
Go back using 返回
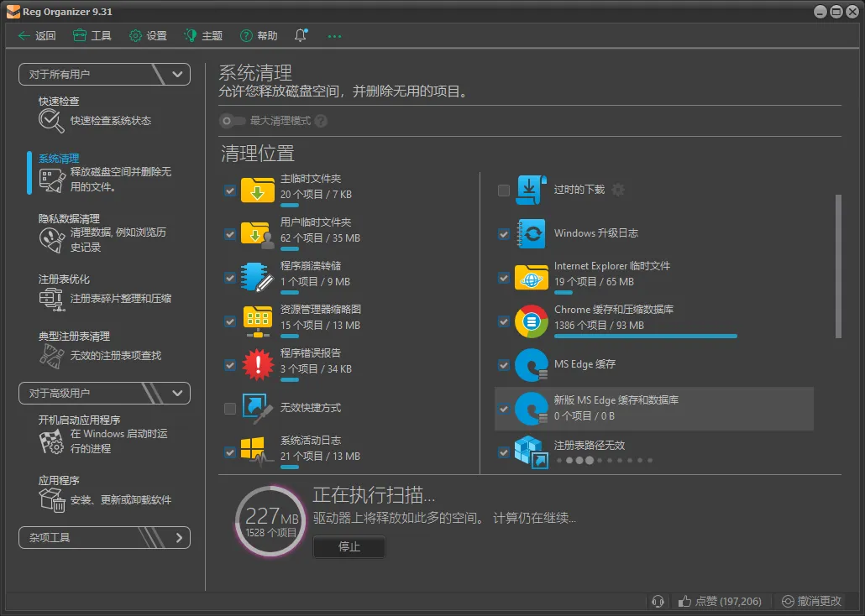click(x=37, y=36)
